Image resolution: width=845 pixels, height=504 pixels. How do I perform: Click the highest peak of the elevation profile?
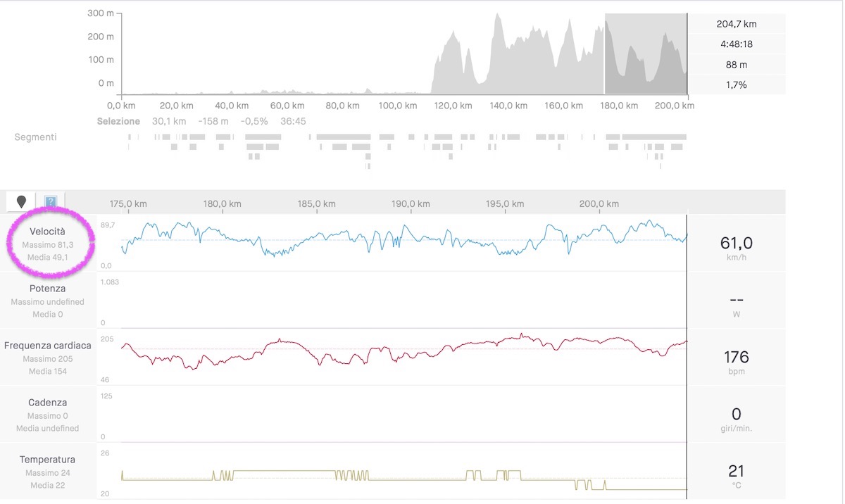pos(498,15)
